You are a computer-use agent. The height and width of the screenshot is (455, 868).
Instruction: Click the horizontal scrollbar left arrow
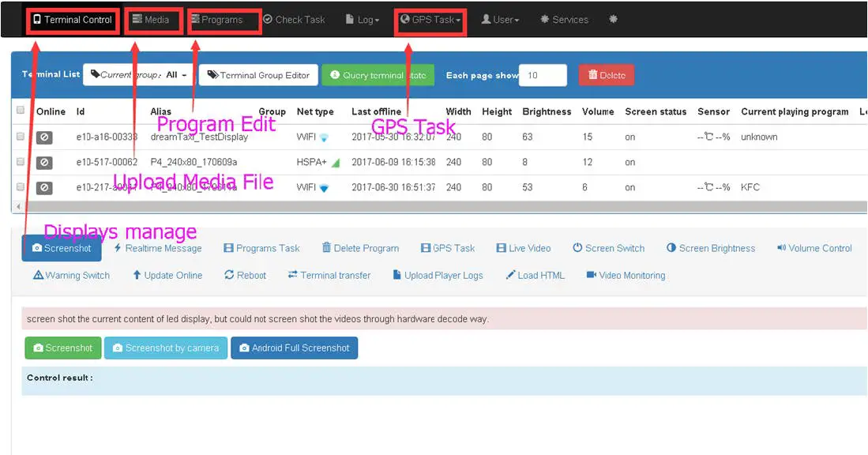point(18,206)
